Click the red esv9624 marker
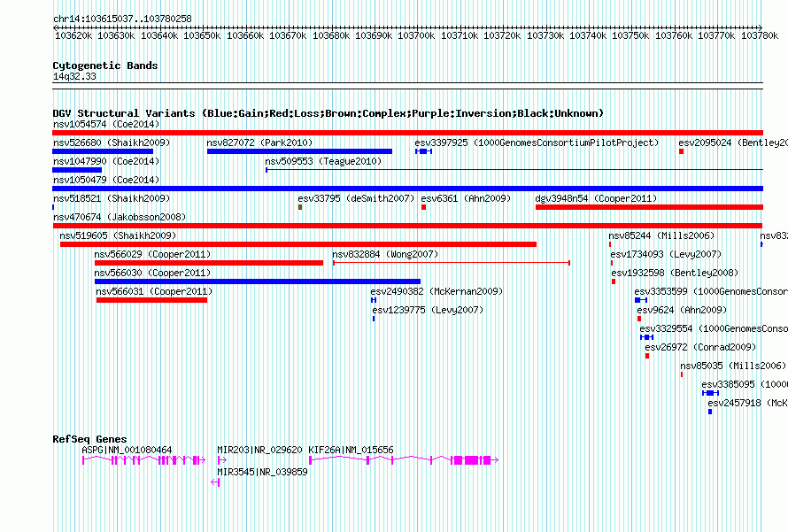Viewport: 788px width, 532px height. pyautogui.click(x=639, y=319)
